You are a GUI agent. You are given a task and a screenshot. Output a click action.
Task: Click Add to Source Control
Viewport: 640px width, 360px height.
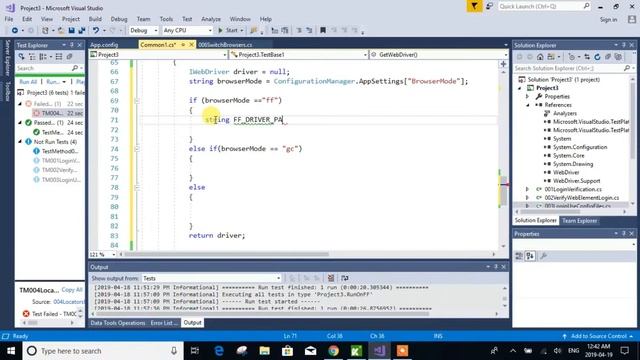[x=598, y=336]
